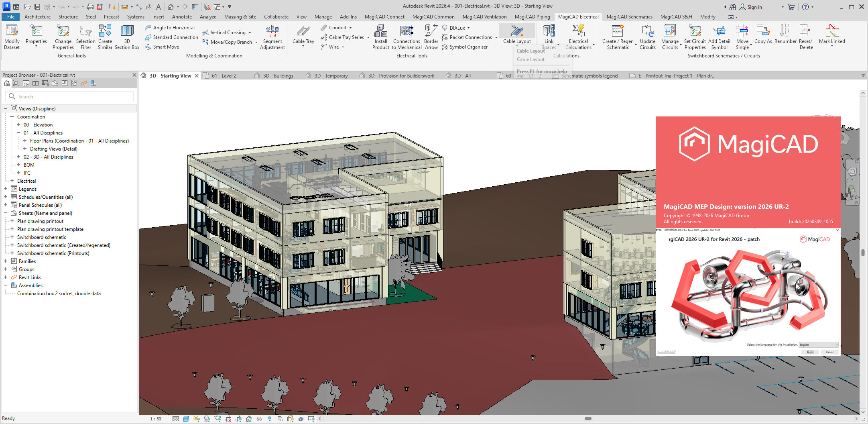This screenshot has width=868, height=424.
Task: Toggle the Locked 3D View house icon
Action: (x=249, y=419)
